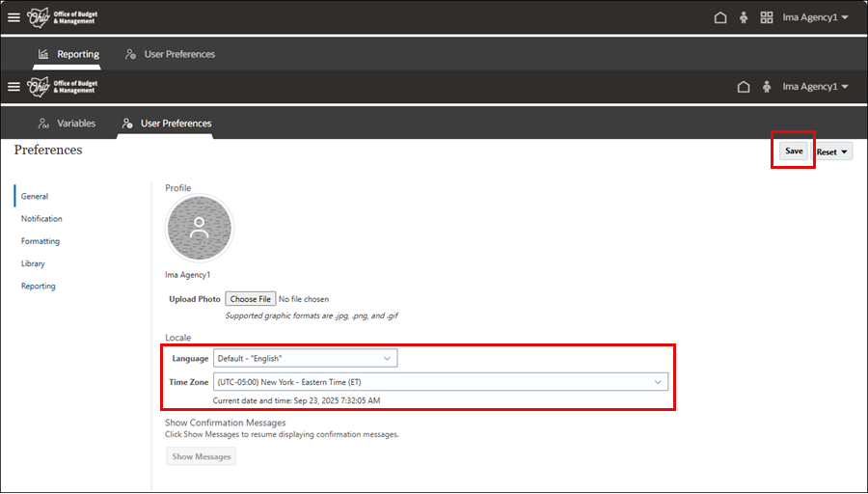Click the 'Ima Agency1' name under avatar

(x=188, y=275)
